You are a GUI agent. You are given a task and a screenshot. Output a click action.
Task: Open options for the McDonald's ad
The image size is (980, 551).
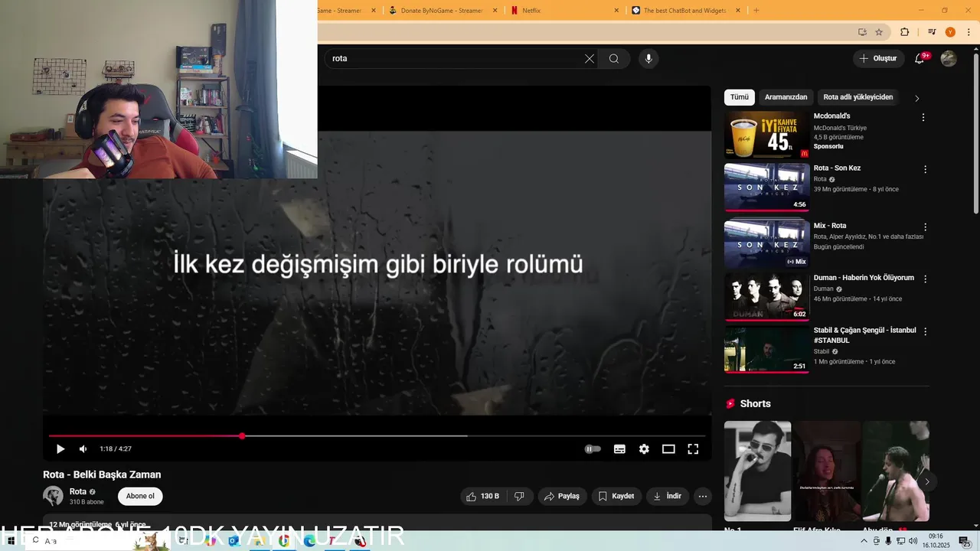(x=923, y=117)
